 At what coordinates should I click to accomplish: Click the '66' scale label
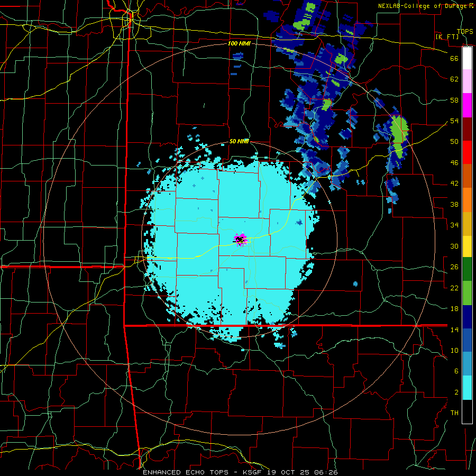point(454,58)
